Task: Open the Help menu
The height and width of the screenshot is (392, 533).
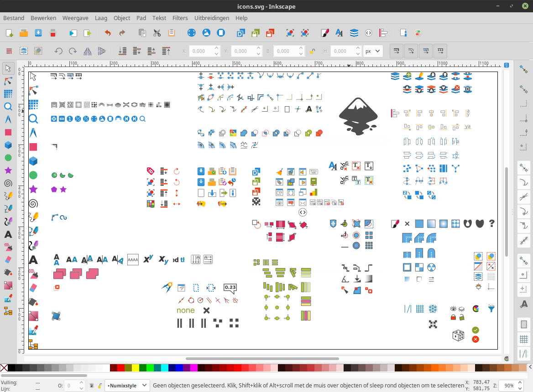Action: (241, 18)
